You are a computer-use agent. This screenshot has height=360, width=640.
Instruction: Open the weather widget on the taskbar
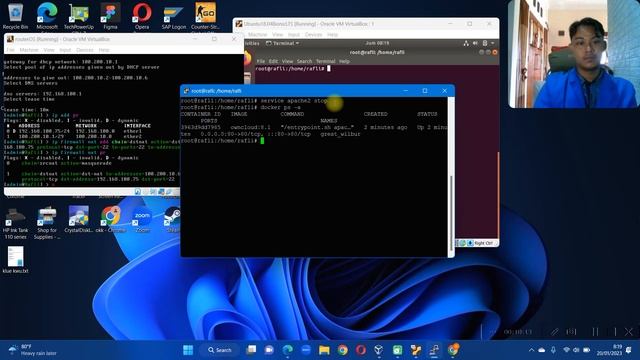[33, 350]
